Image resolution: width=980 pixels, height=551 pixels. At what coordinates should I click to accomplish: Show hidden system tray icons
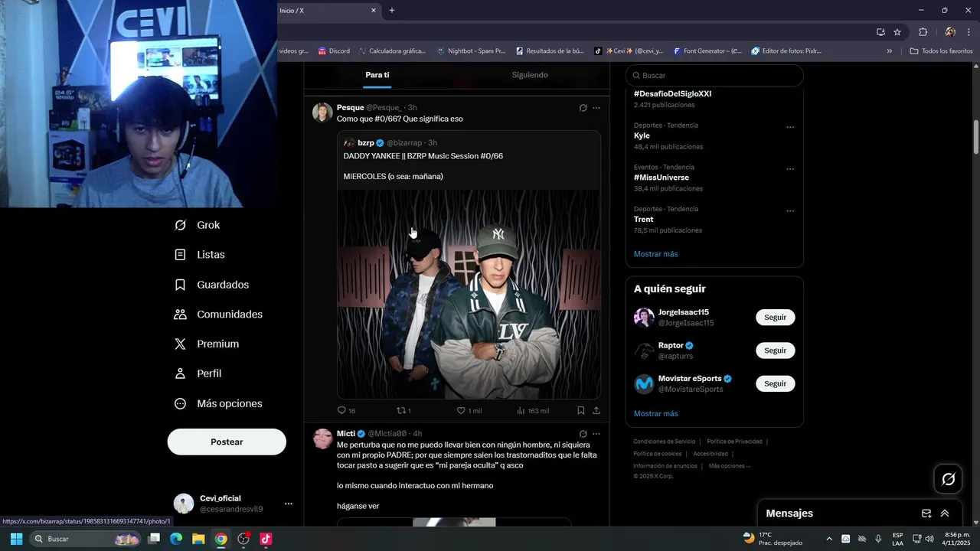(x=828, y=539)
